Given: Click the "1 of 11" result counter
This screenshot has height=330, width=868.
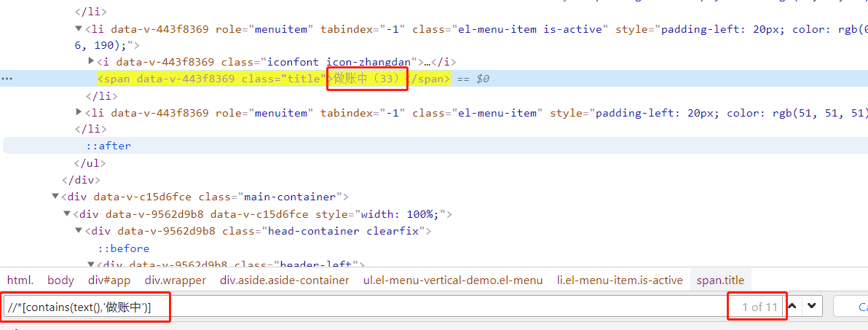Looking at the screenshot, I should (761, 307).
